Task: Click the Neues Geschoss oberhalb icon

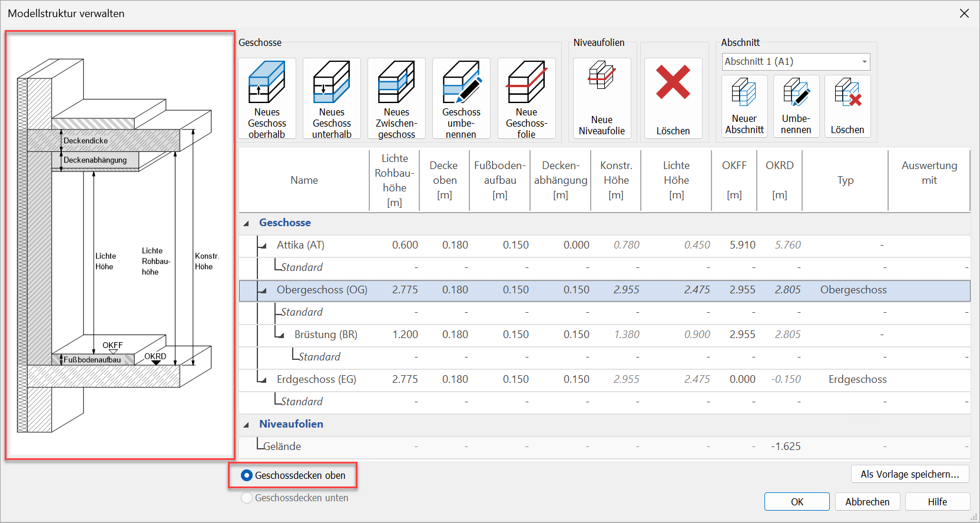Action: [x=267, y=98]
